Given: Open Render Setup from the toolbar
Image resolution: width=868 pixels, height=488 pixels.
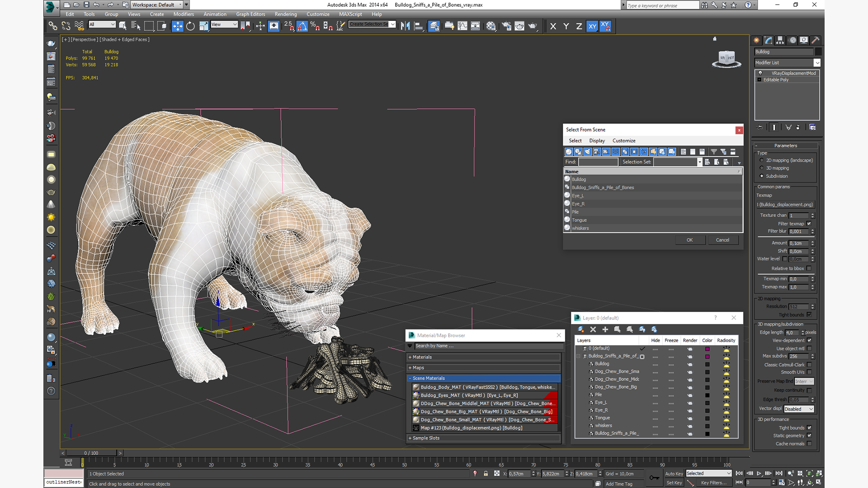Looking at the screenshot, I should tap(506, 26).
